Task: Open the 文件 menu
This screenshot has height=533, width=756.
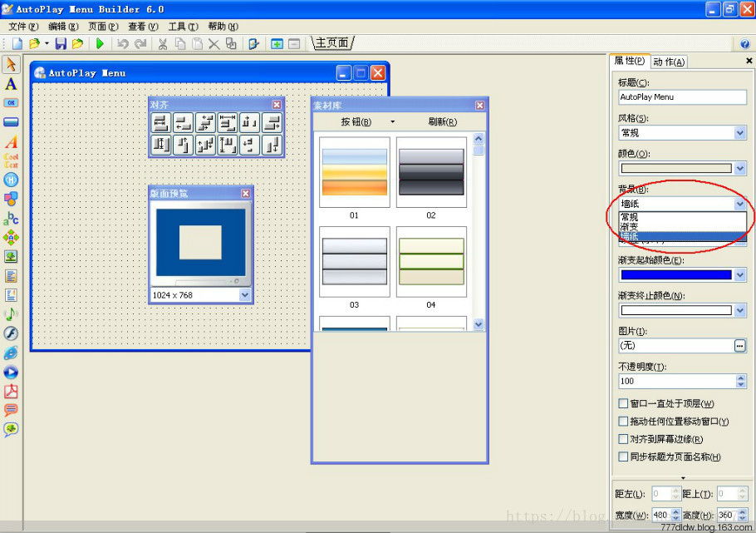Action: pyautogui.click(x=23, y=27)
